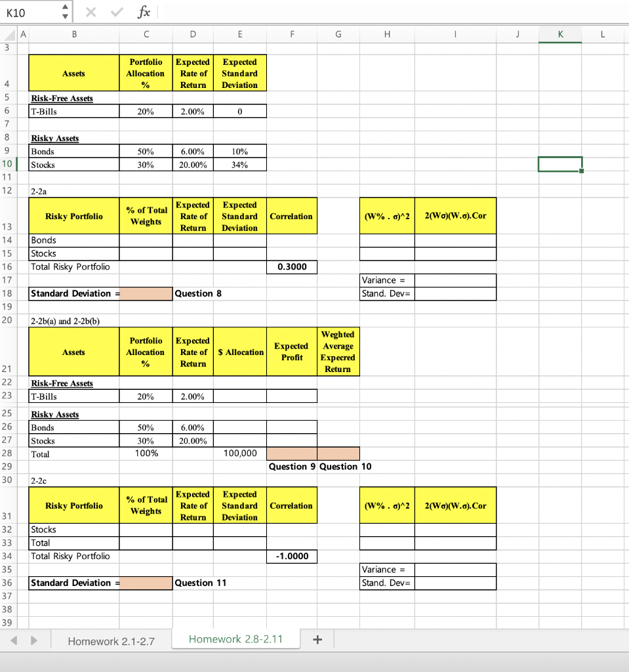
Task: Click the Stocks cell in row 32
Action: tap(74, 530)
